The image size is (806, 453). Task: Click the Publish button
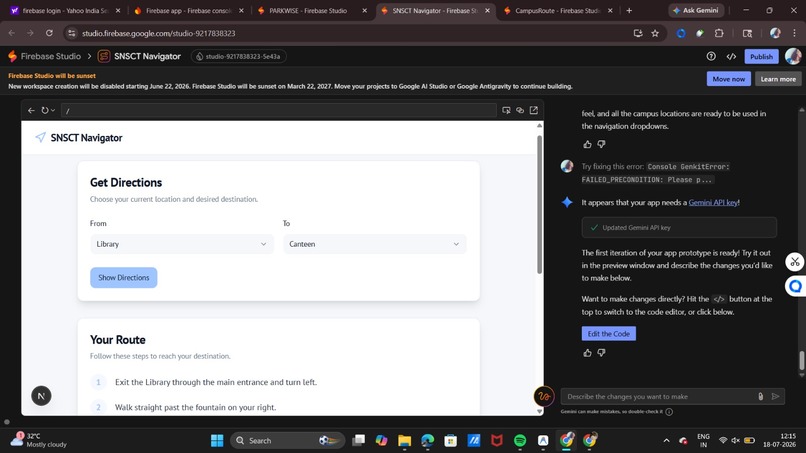pos(761,57)
